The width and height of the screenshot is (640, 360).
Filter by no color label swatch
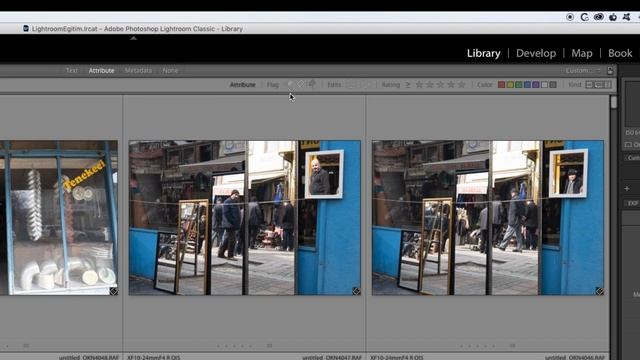[553, 84]
